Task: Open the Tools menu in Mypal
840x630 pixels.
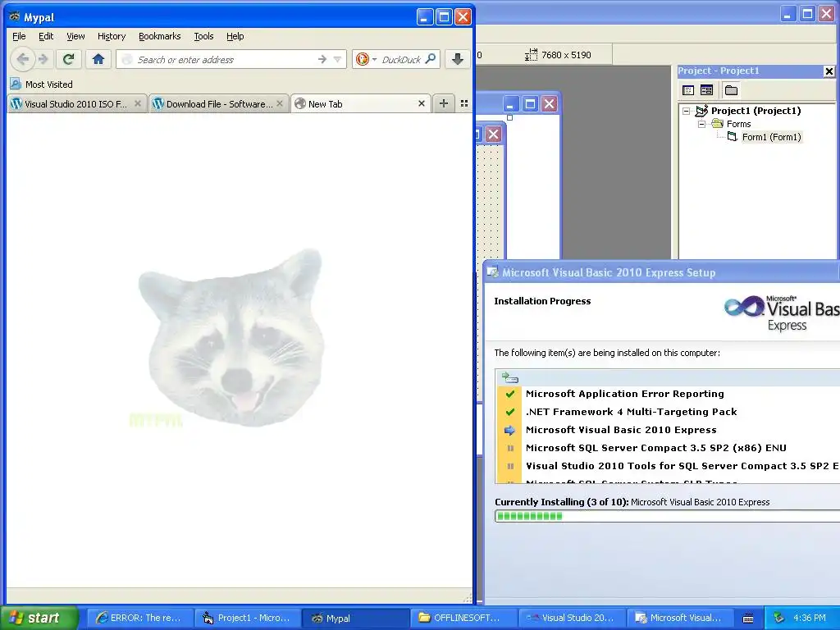Action: [x=203, y=36]
